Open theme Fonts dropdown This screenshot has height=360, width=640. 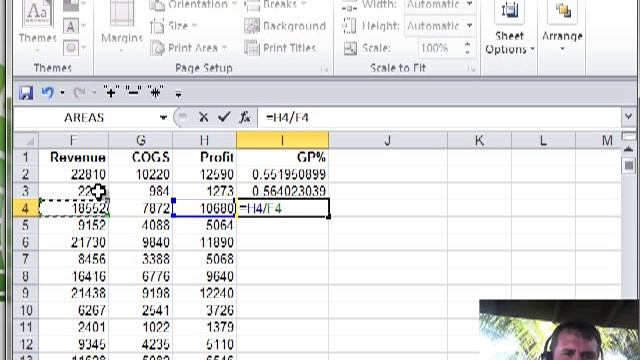75,27
